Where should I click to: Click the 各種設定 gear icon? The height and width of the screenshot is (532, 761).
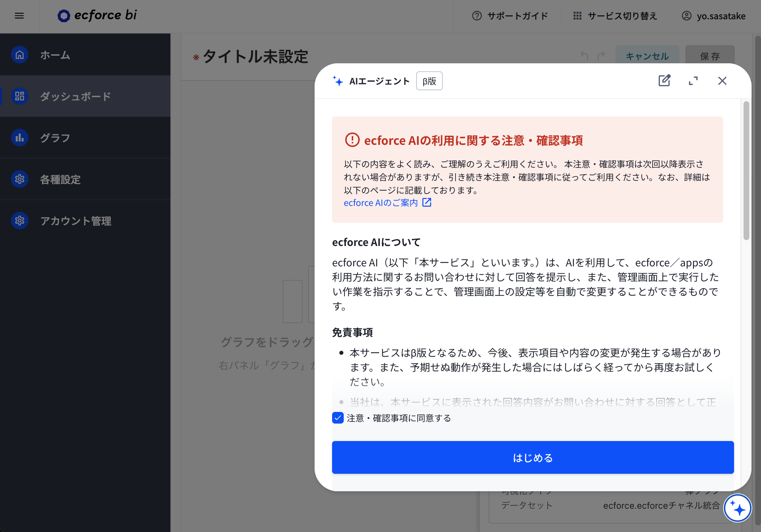pyautogui.click(x=20, y=179)
